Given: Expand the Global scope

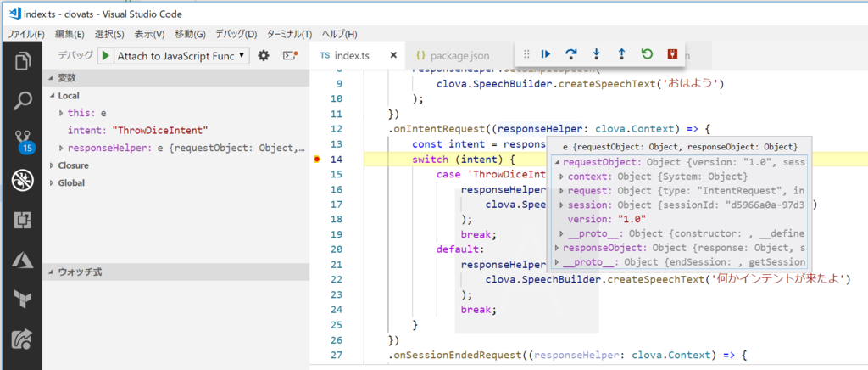Looking at the screenshot, I should click(x=51, y=182).
